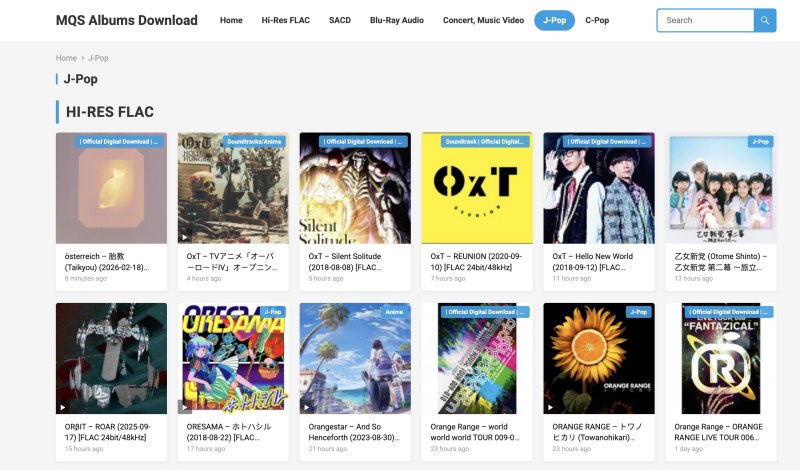Open the Home menu item

click(231, 20)
